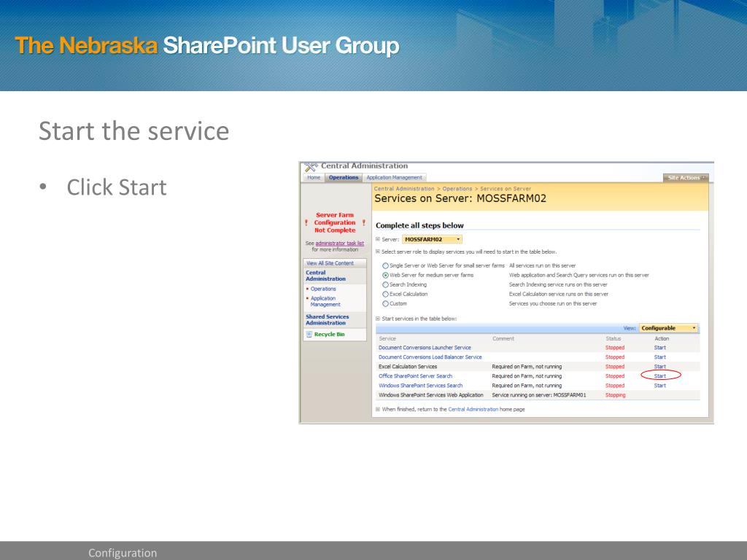Open the Site Actions menu
The image size is (747, 560).
tap(686, 178)
